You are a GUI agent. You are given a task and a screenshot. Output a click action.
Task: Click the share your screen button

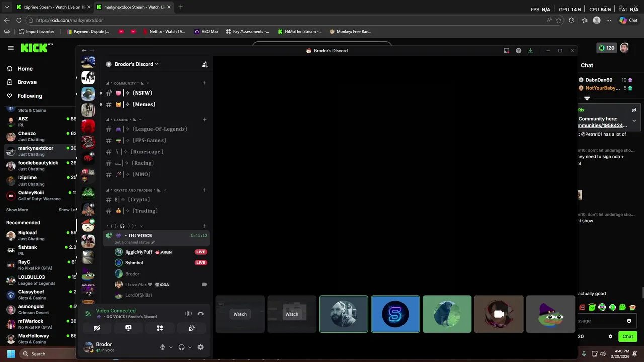128,328
